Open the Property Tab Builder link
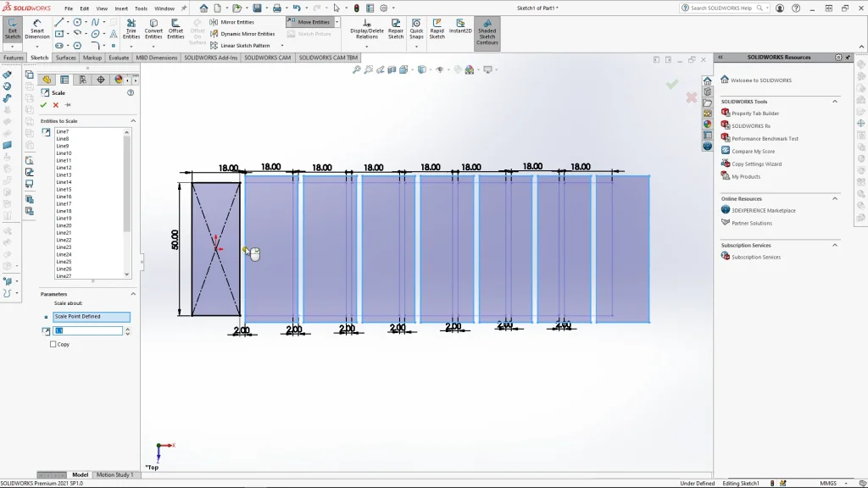The image size is (868, 488). tap(754, 114)
